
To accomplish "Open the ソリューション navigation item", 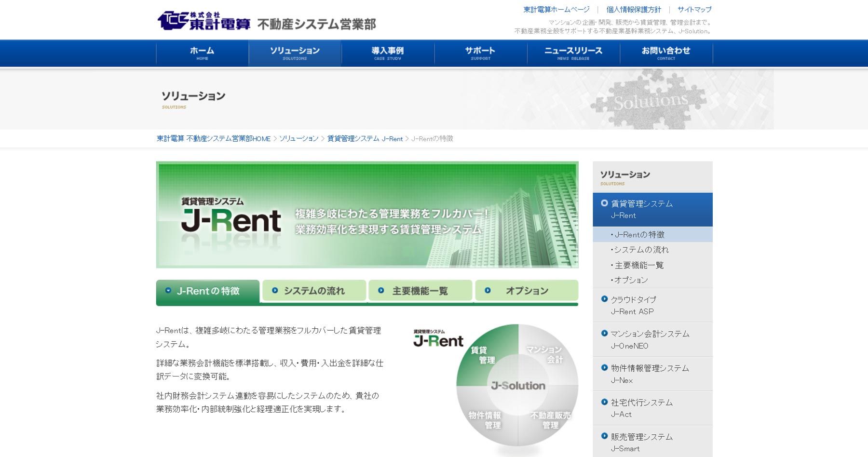I will 295,53.
